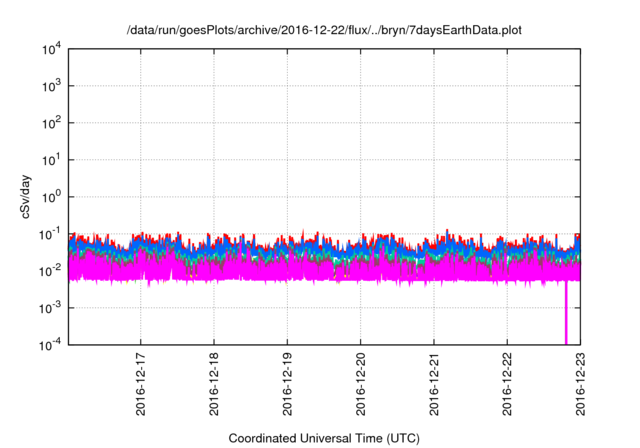The image size is (640, 448).
Task: Click the 10^1 y-axis tick label
Action: (x=51, y=160)
